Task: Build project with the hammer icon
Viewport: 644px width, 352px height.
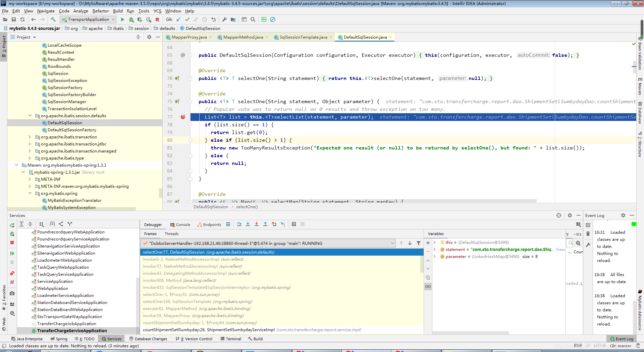Action: pyautogui.click(x=53, y=19)
